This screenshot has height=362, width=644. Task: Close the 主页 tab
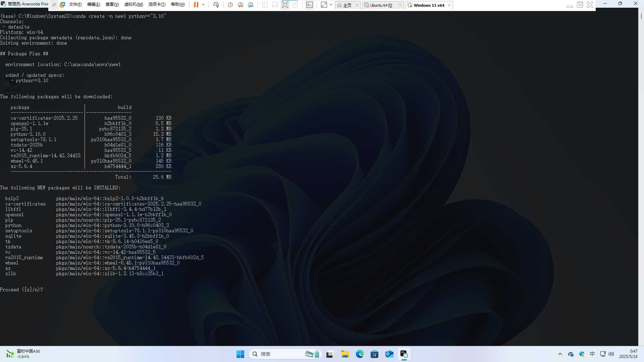point(357,5)
